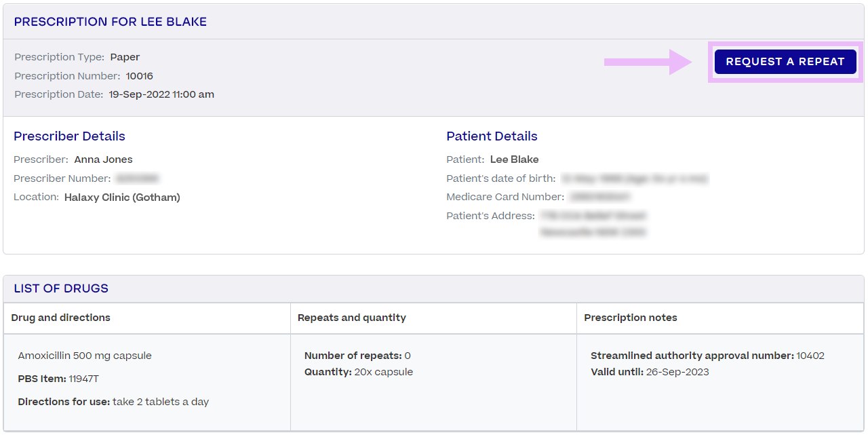This screenshot has width=868, height=435.
Task: Click the Repeats and quantity column header
Action: [351, 318]
